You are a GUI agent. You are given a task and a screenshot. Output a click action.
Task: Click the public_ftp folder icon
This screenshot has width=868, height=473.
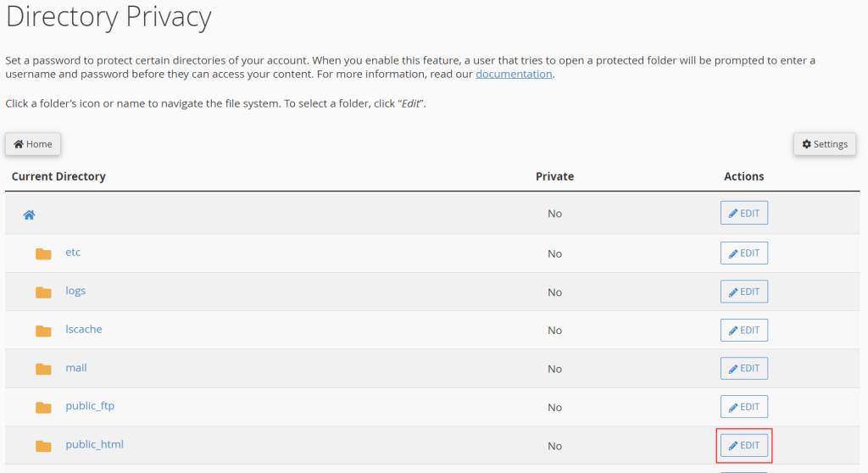(x=43, y=407)
